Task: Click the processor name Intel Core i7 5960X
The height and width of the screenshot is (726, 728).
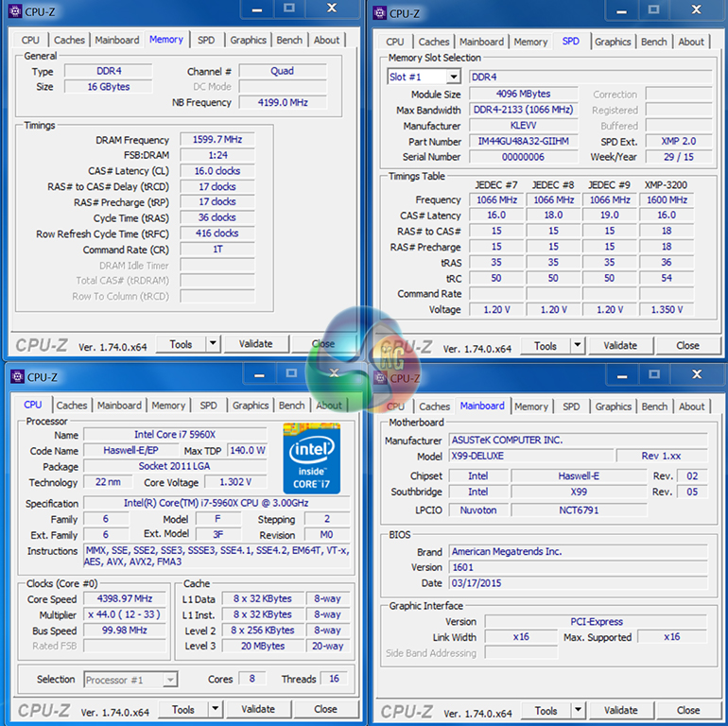Action: click(x=175, y=435)
